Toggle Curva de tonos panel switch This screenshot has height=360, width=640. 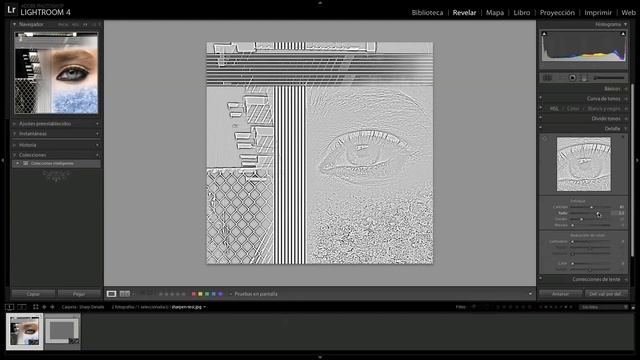[541, 98]
